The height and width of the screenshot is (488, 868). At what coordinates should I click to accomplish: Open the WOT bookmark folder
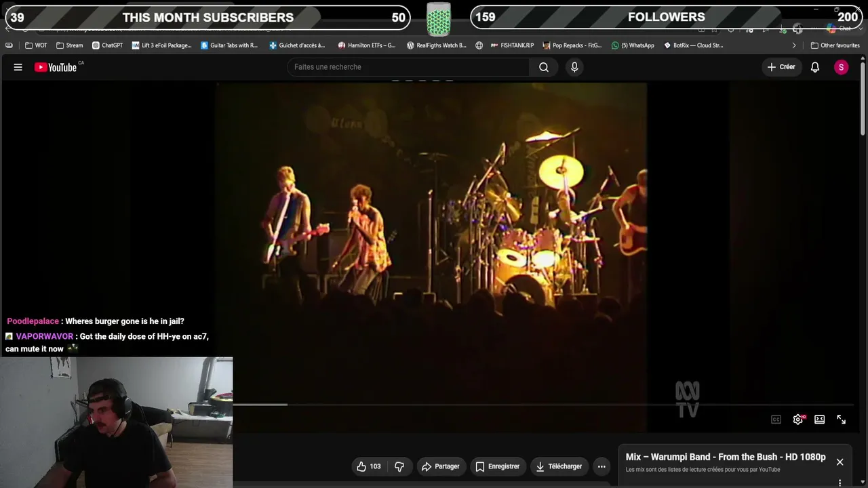(36, 45)
